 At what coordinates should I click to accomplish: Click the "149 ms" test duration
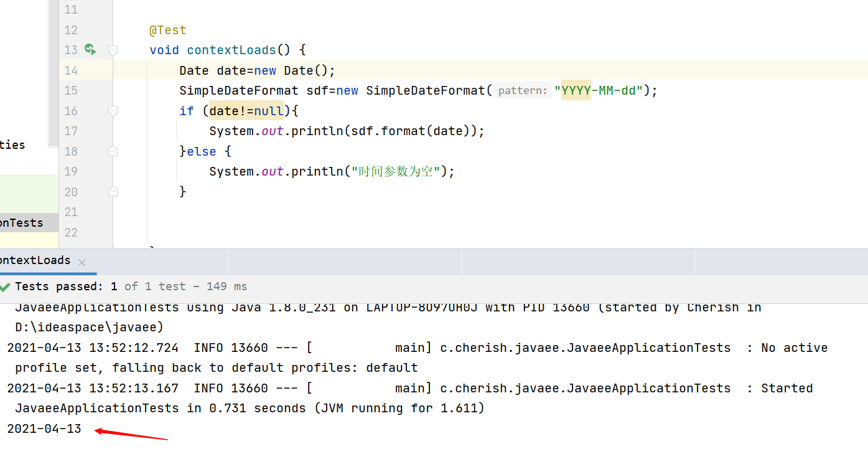tap(227, 286)
